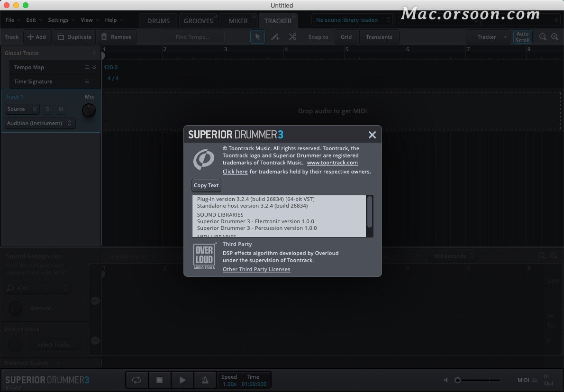
Task: Open the sound library selector dropdown
Action: [x=352, y=20]
